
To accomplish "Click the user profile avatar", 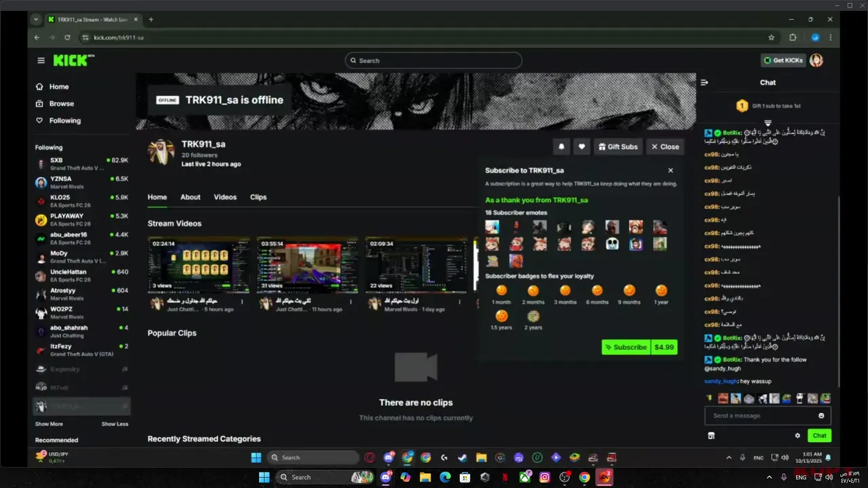I will pyautogui.click(x=816, y=60).
